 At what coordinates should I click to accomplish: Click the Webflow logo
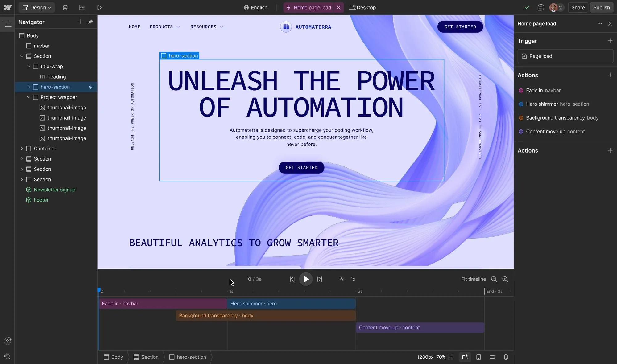pyautogui.click(x=7, y=7)
